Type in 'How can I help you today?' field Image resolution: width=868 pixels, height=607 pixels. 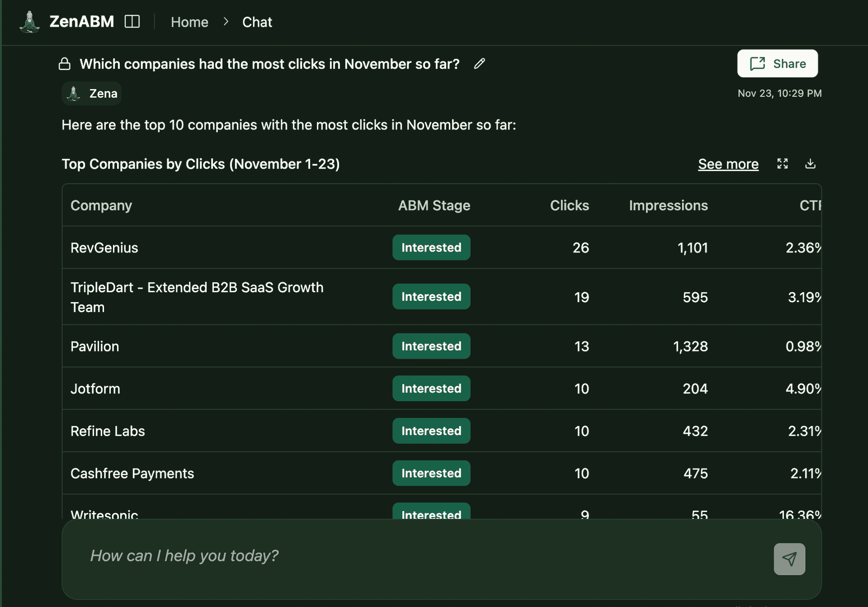tap(407, 556)
